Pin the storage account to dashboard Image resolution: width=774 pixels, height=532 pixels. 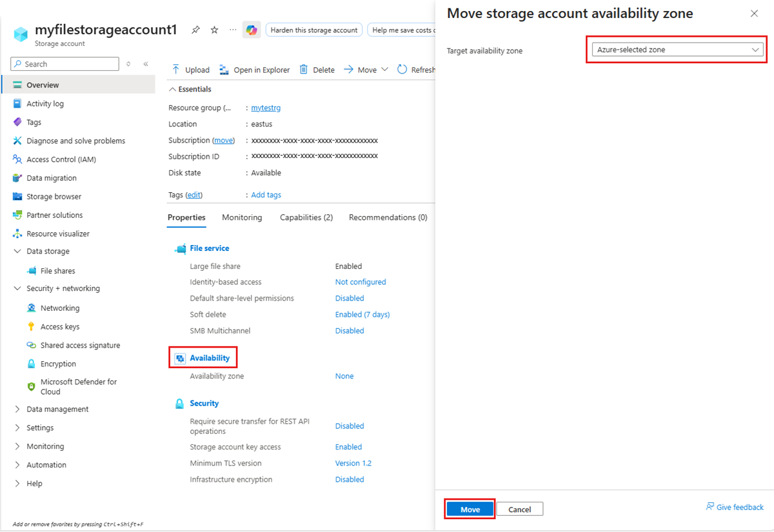195,30
